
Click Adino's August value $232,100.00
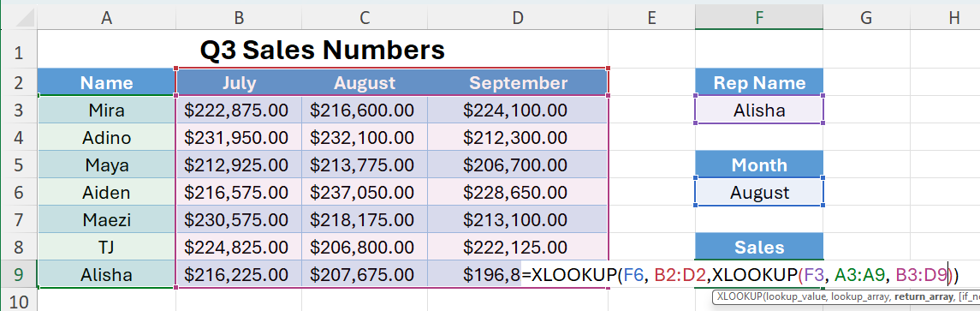pos(365,137)
